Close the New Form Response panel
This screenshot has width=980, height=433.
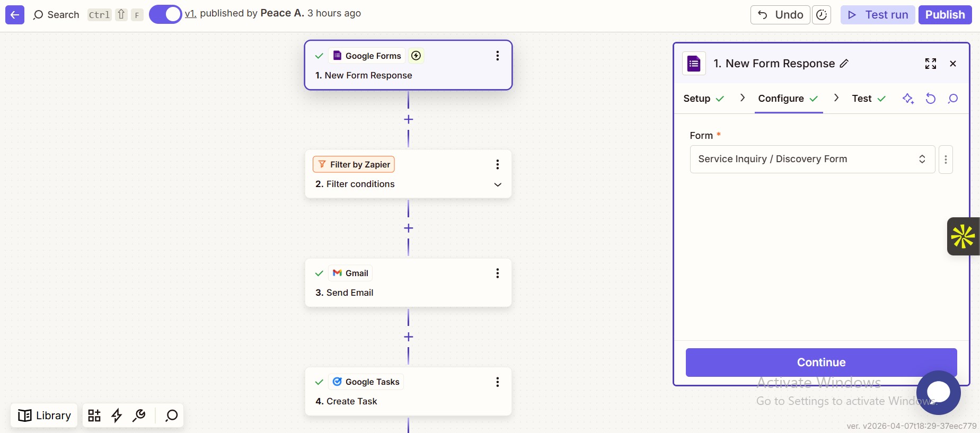coord(953,64)
